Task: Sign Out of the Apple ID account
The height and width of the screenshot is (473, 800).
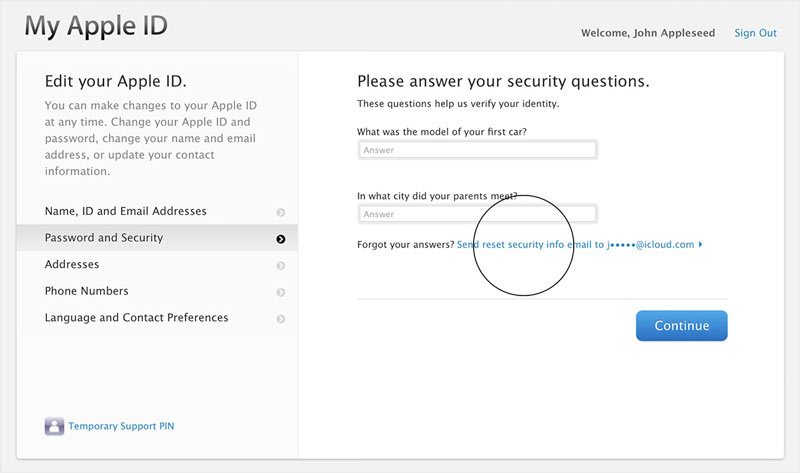Action: coord(755,33)
